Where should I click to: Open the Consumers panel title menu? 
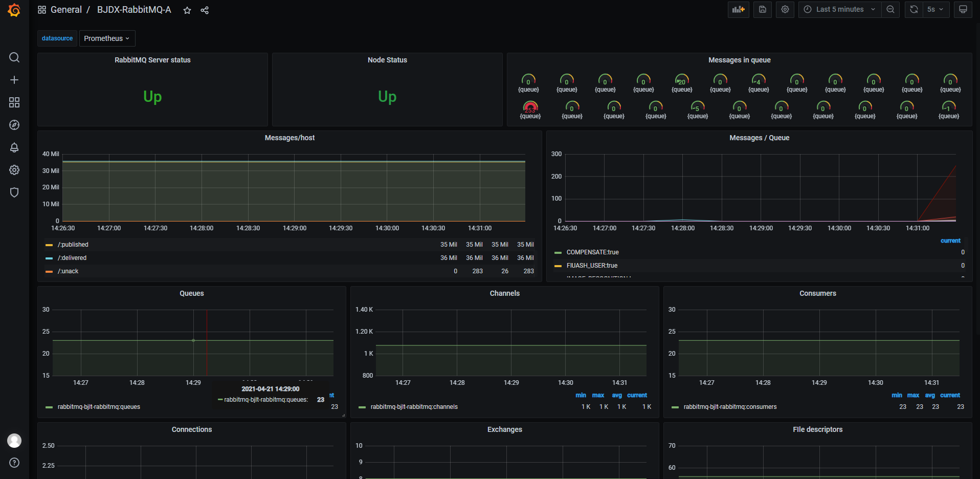pos(818,293)
